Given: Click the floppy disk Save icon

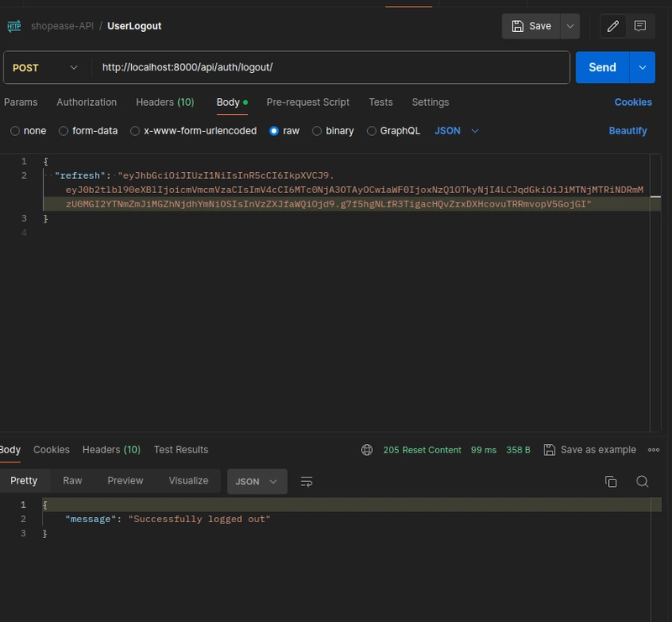Looking at the screenshot, I should click(517, 26).
